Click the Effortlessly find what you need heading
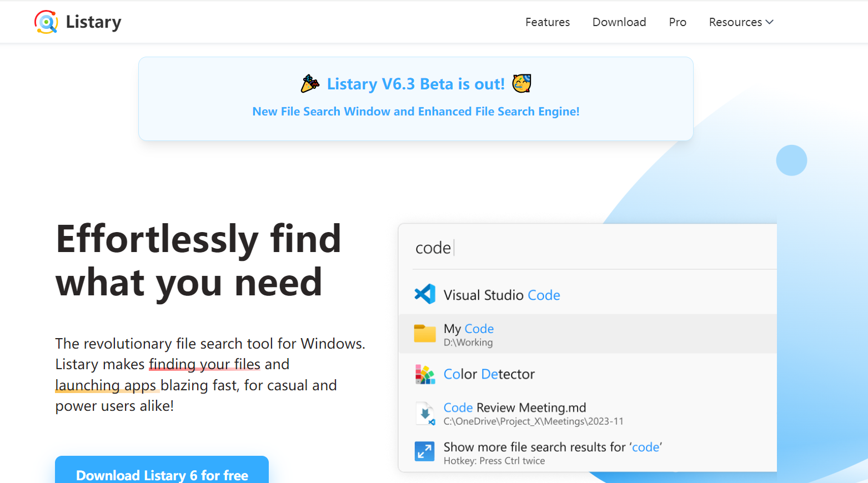 tap(198, 261)
